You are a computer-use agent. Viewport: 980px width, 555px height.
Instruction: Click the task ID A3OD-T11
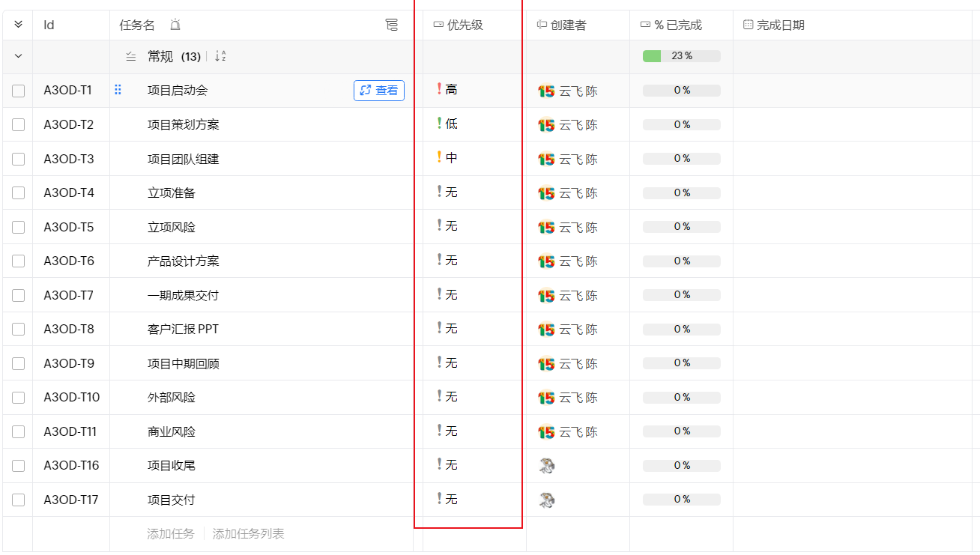point(70,431)
